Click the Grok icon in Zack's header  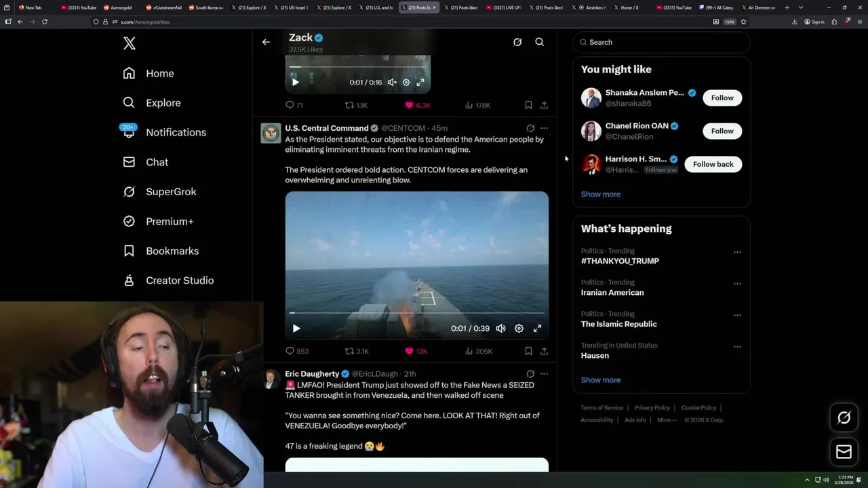tap(517, 42)
